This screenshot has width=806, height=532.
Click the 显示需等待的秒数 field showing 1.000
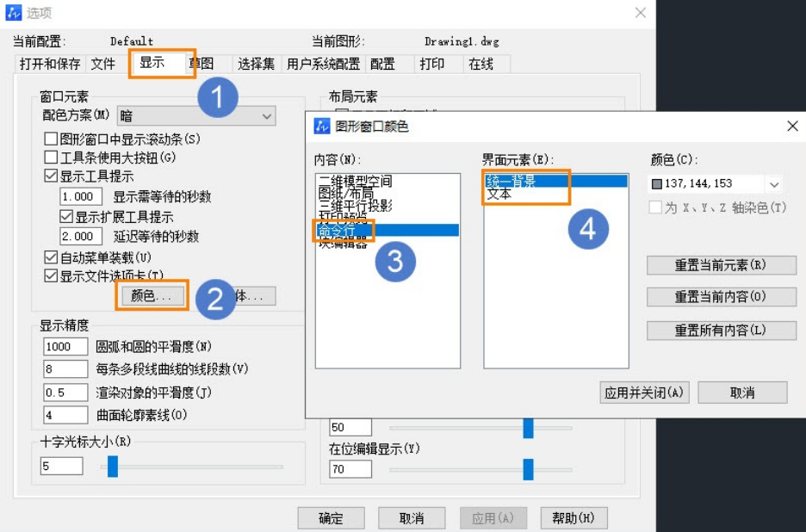81,196
